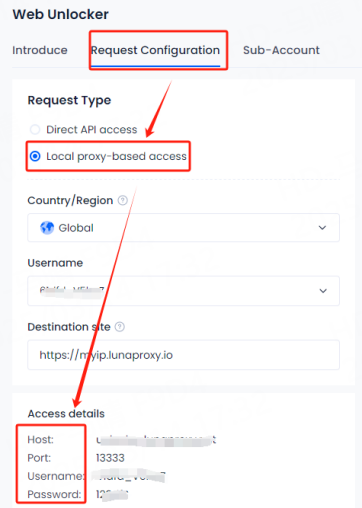
Task: Open the Username select box
Action: [183, 291]
